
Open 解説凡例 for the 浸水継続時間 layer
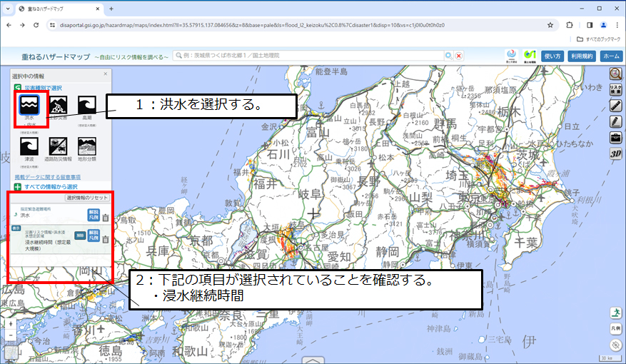click(94, 236)
